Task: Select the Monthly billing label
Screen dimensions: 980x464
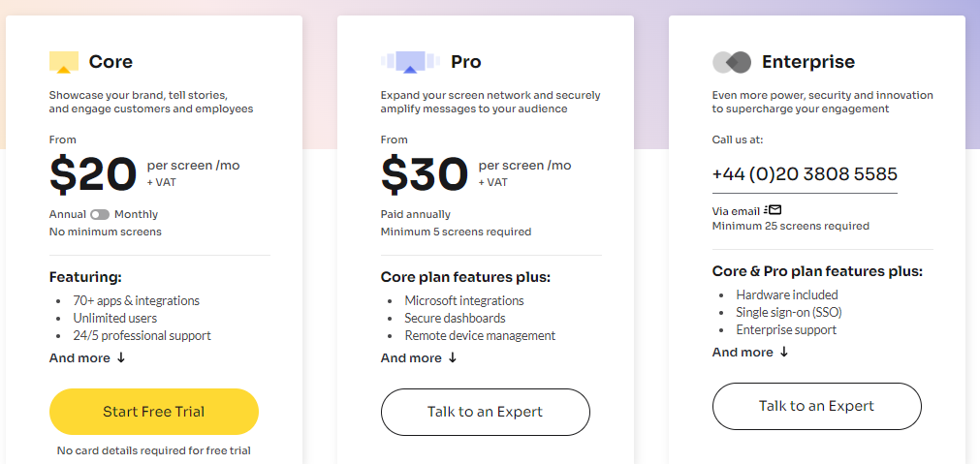Action: [x=136, y=214]
